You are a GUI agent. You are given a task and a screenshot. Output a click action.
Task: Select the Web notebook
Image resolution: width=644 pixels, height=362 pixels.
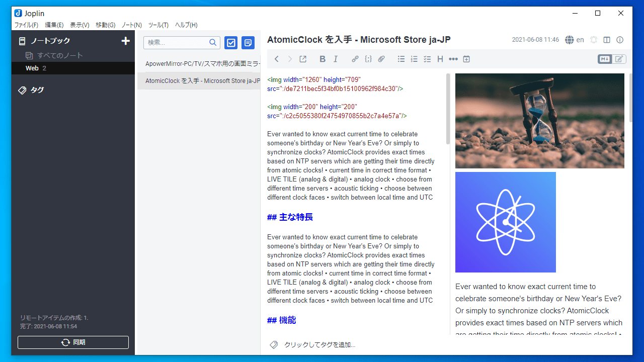click(x=73, y=68)
